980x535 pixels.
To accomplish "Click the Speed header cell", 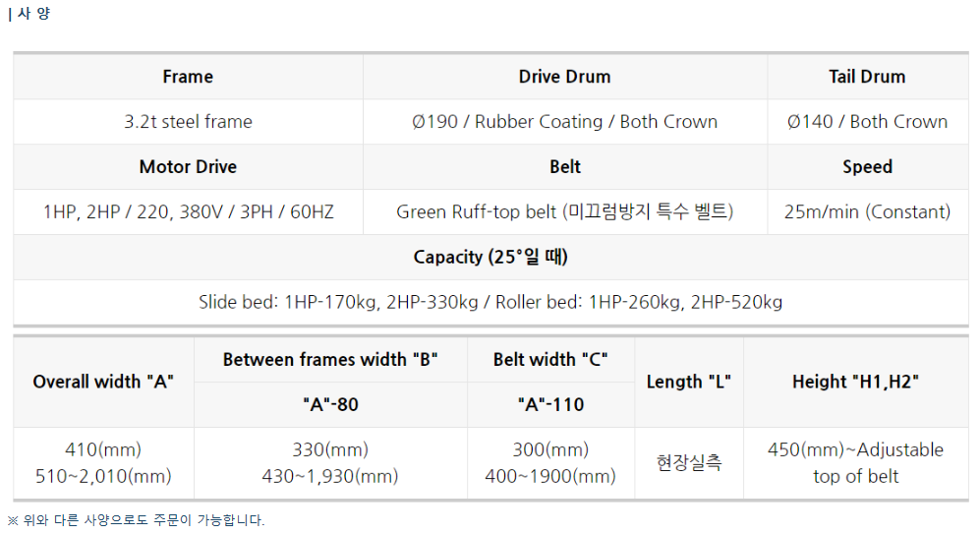I will coord(867,167).
